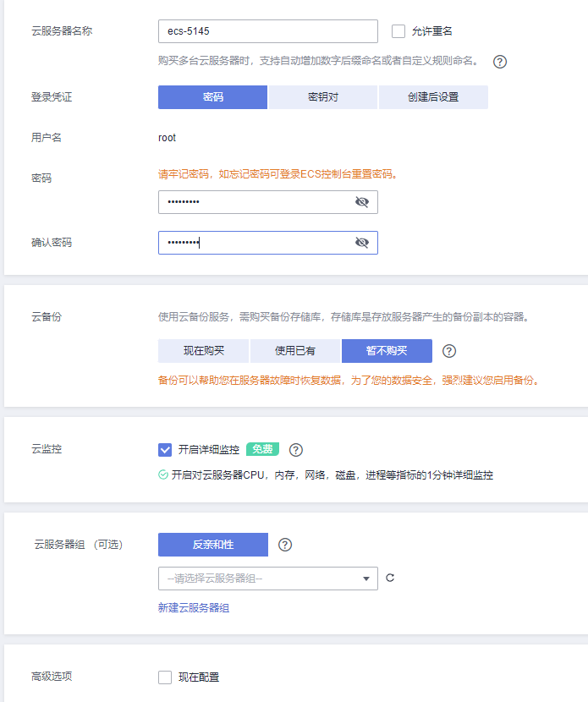The image size is (588, 702).
Task: Click the 反亲和性 policy button
Action: [212, 545]
